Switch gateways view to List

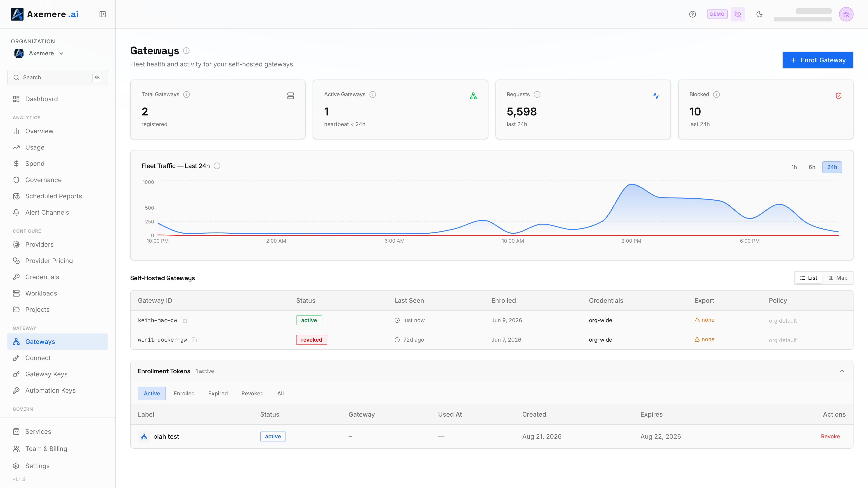click(x=809, y=278)
